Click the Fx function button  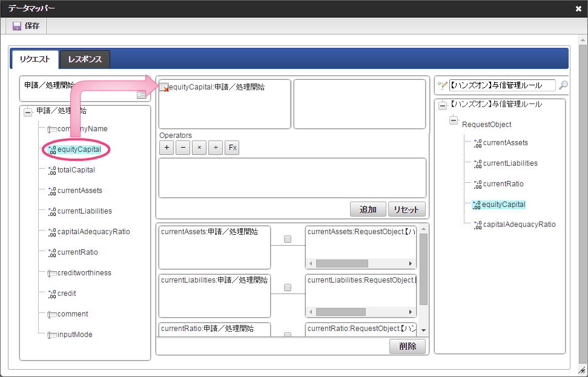coord(232,148)
